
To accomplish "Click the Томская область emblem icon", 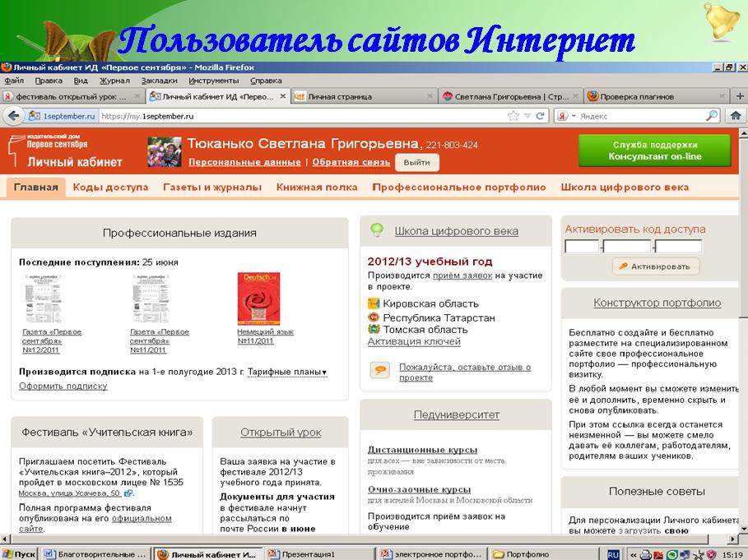I will point(373,329).
